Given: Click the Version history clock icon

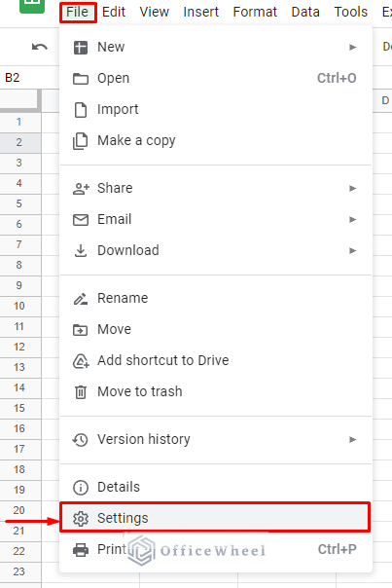Looking at the screenshot, I should [x=80, y=440].
